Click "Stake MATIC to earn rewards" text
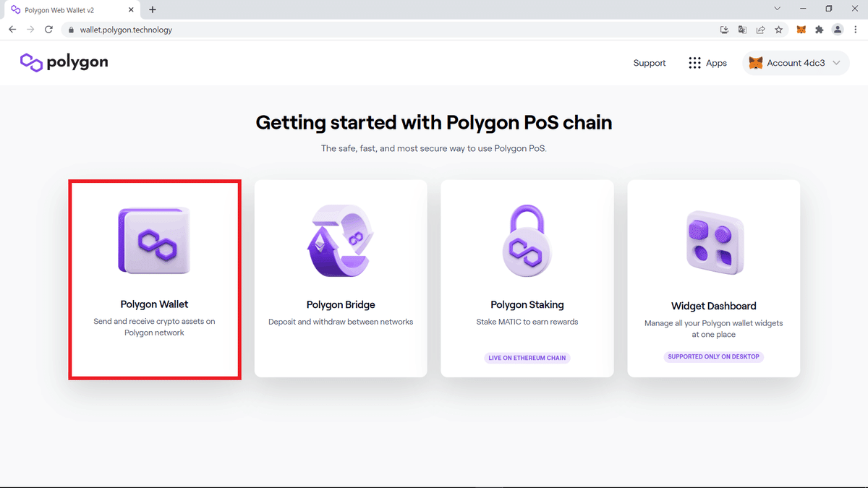 pos(527,322)
